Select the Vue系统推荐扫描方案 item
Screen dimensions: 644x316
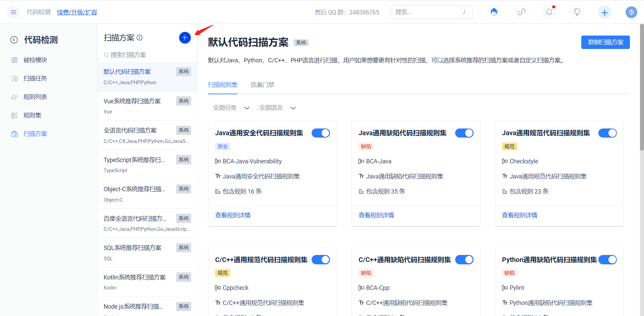click(x=148, y=106)
